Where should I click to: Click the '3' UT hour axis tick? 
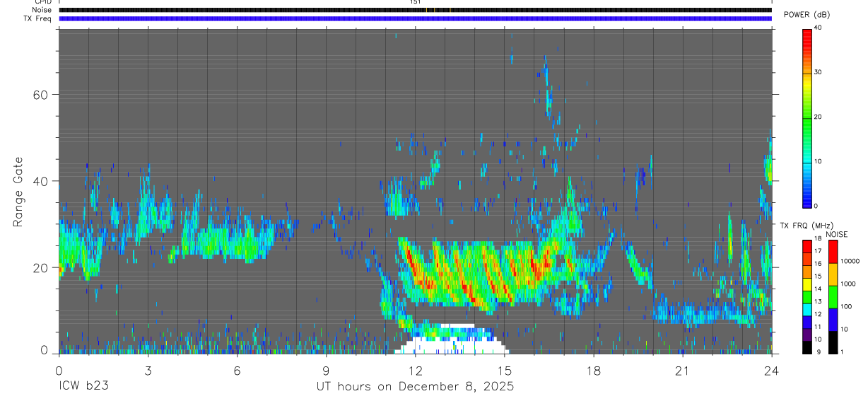click(x=148, y=371)
